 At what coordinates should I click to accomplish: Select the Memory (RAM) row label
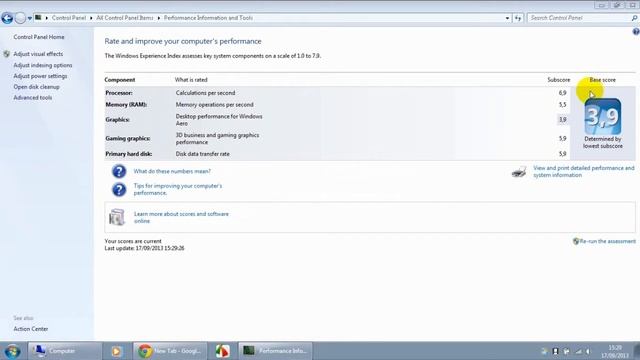126,104
